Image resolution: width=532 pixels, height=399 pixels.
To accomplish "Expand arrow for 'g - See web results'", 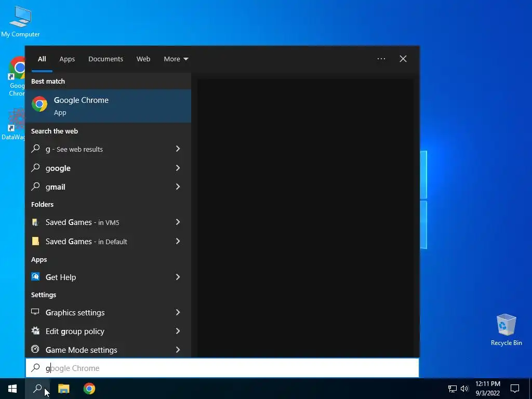I will pyautogui.click(x=178, y=149).
